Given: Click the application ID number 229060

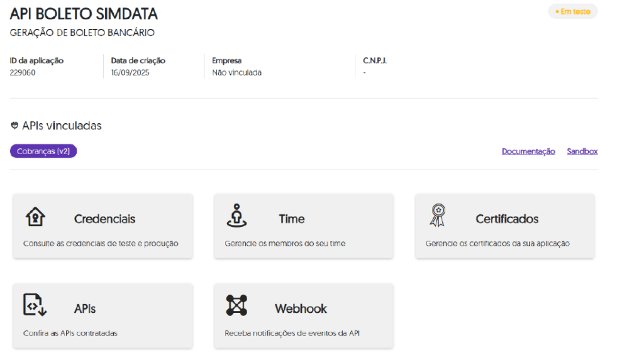Looking at the screenshot, I should click(23, 73).
